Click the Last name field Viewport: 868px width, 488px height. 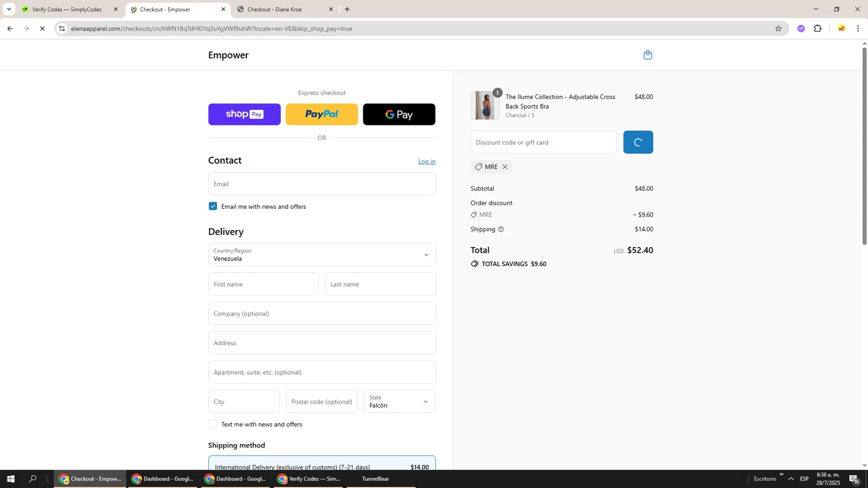click(380, 284)
